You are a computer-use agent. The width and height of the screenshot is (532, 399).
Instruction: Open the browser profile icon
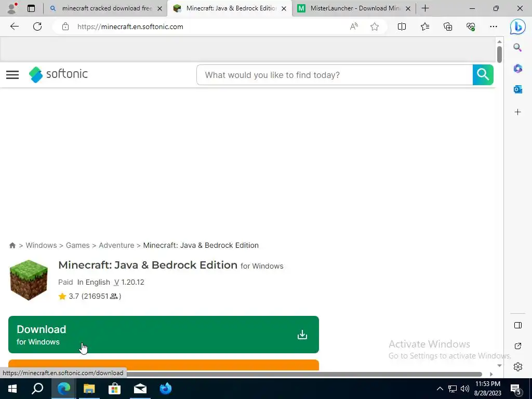(12, 8)
